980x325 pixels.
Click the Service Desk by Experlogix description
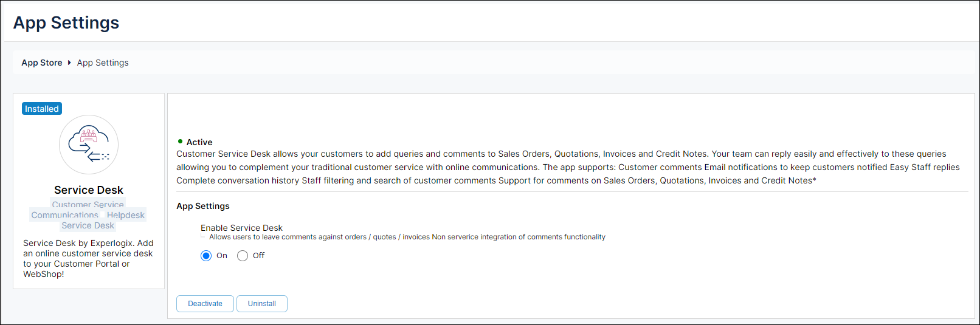[x=88, y=258]
